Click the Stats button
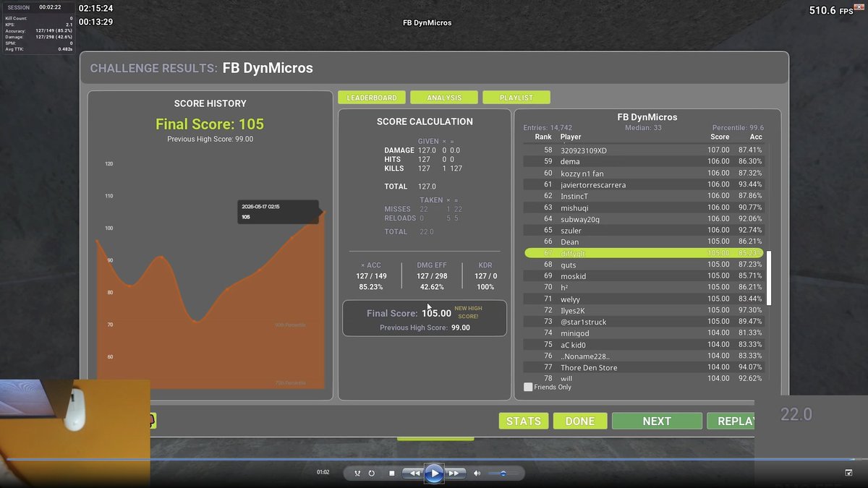The image size is (868, 488). point(524,421)
